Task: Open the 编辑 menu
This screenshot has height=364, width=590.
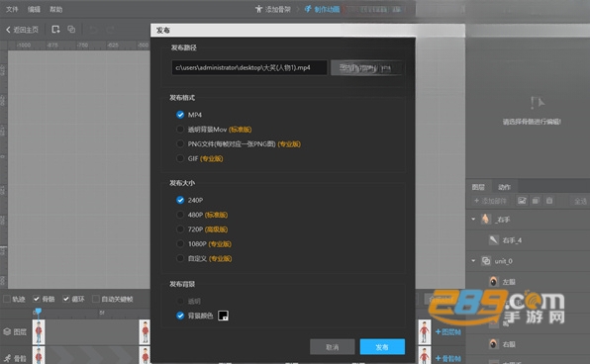Action: (x=34, y=9)
